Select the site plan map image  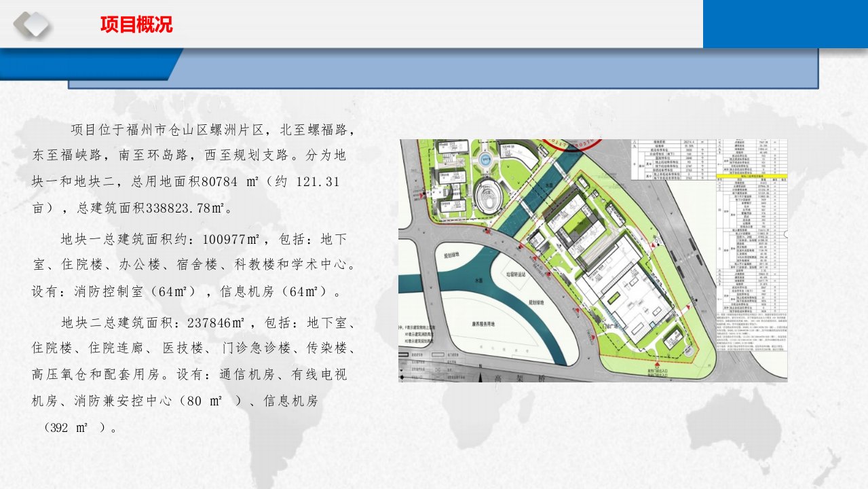tap(592, 261)
